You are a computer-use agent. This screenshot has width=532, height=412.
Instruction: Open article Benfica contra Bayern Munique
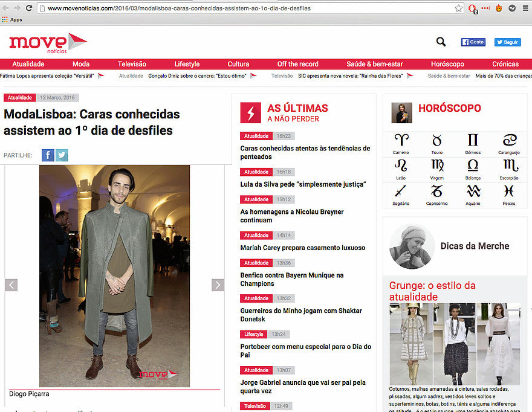click(292, 279)
